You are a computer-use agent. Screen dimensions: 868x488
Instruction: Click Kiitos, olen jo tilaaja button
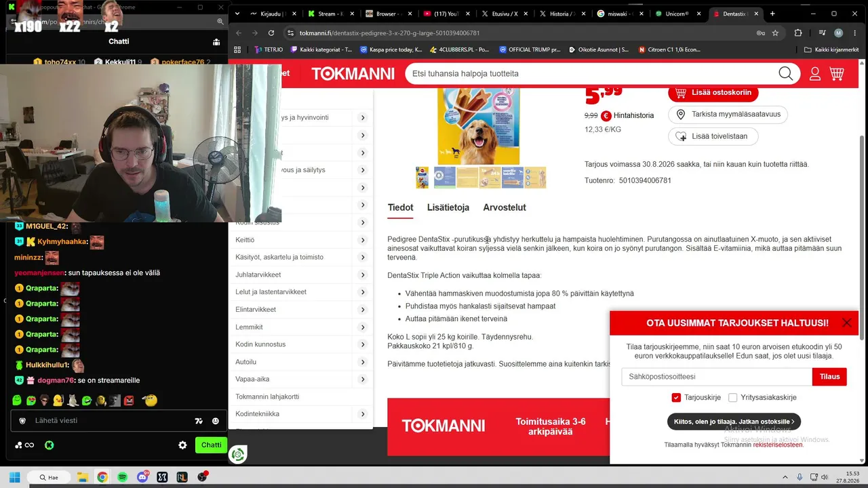tap(734, 422)
